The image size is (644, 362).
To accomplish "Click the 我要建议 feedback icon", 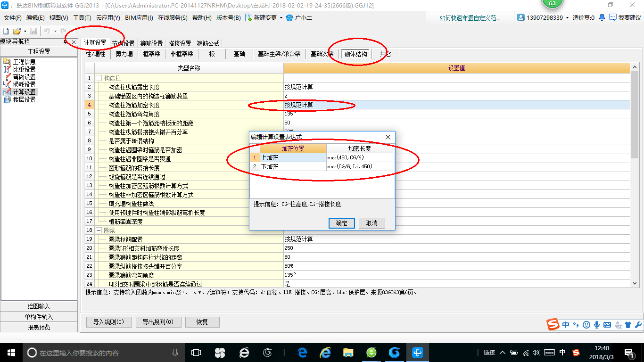I will pos(612,17).
